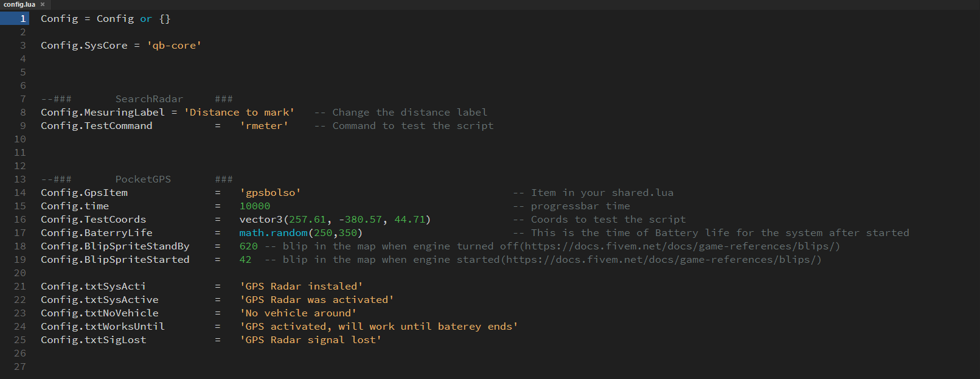Click math.random on the BaterryLife line
This screenshot has height=379, width=980.
274,233
